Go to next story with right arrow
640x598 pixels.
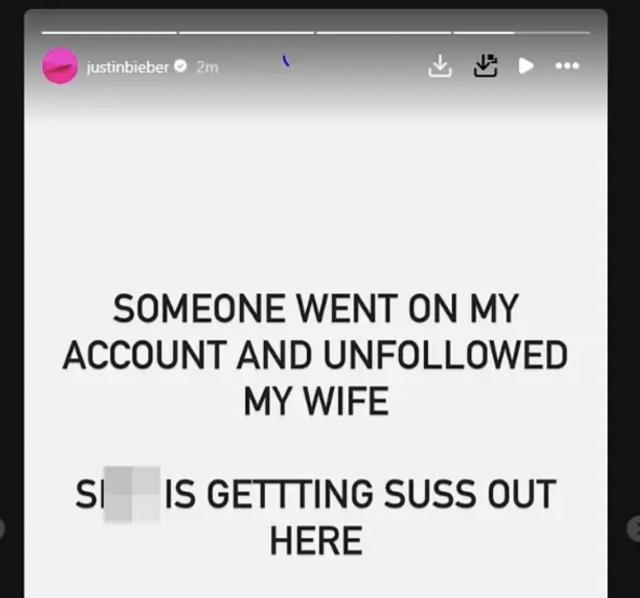[634, 529]
